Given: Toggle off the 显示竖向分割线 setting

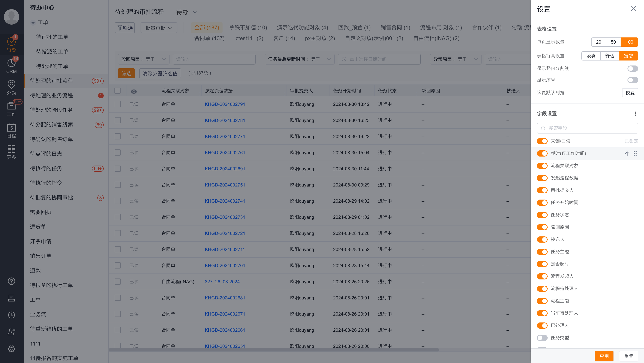Looking at the screenshot, I should click(632, 68).
